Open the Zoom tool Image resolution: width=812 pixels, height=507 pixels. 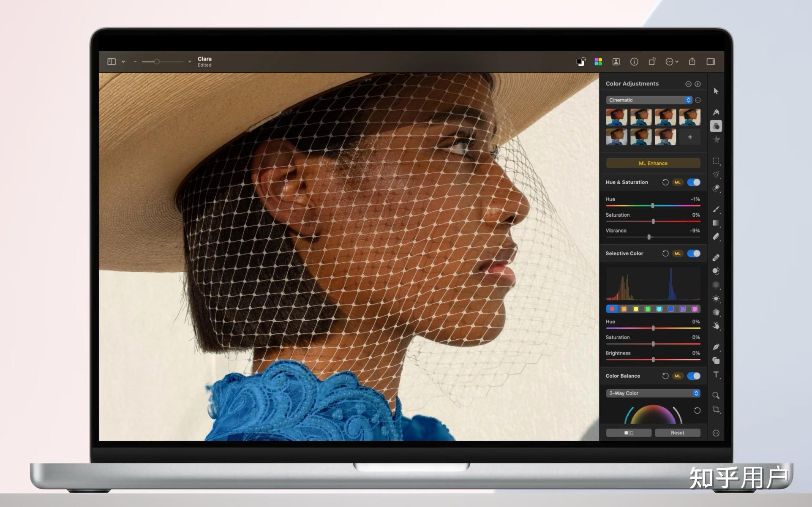(716, 395)
